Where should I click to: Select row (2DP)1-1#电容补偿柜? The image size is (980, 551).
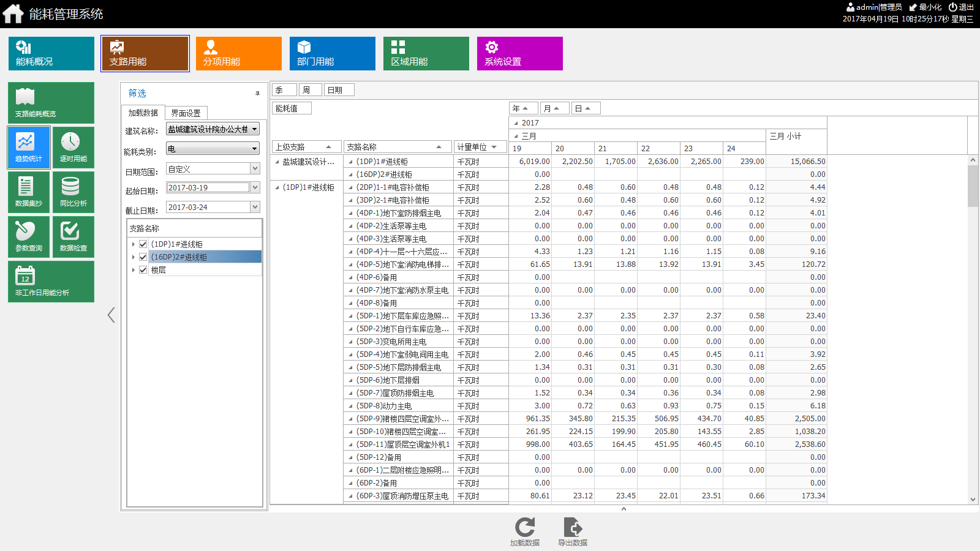point(398,187)
